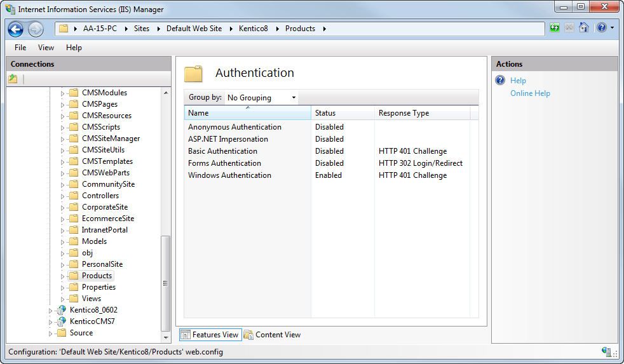Select the CommunitySite folder in tree

coord(108,184)
